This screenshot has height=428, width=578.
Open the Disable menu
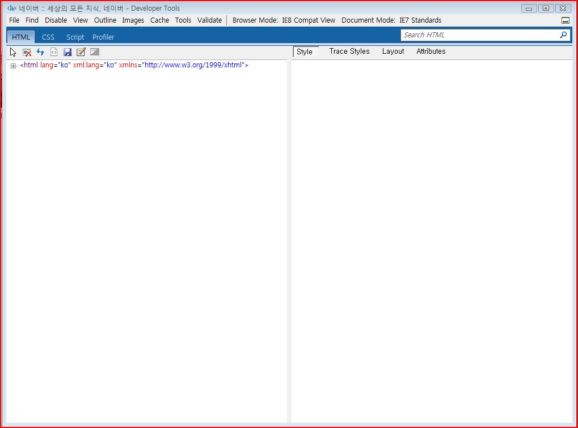tap(56, 20)
